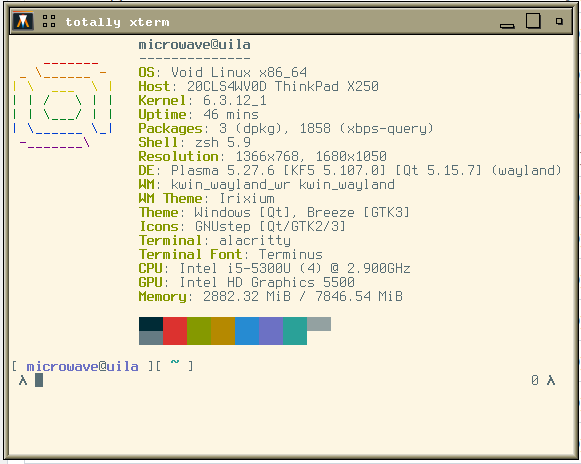Place cursor at the shell prompt block
Viewport: 581px width, 464px height.
coord(39,380)
